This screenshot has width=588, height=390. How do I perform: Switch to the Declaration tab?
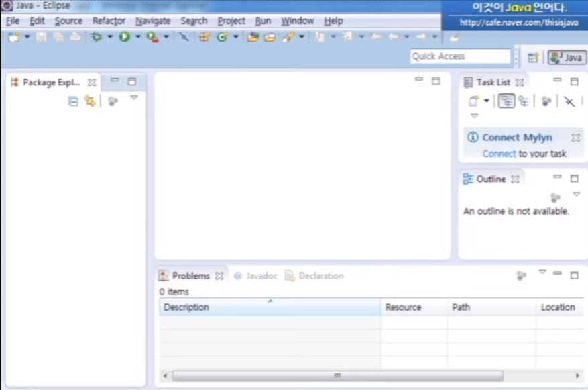coord(314,276)
